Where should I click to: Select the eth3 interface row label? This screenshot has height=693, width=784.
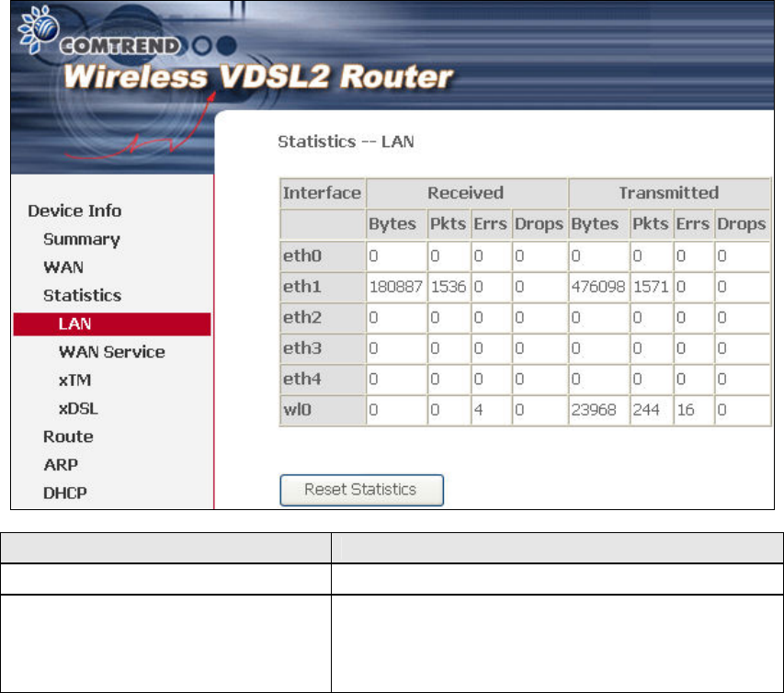click(323, 348)
